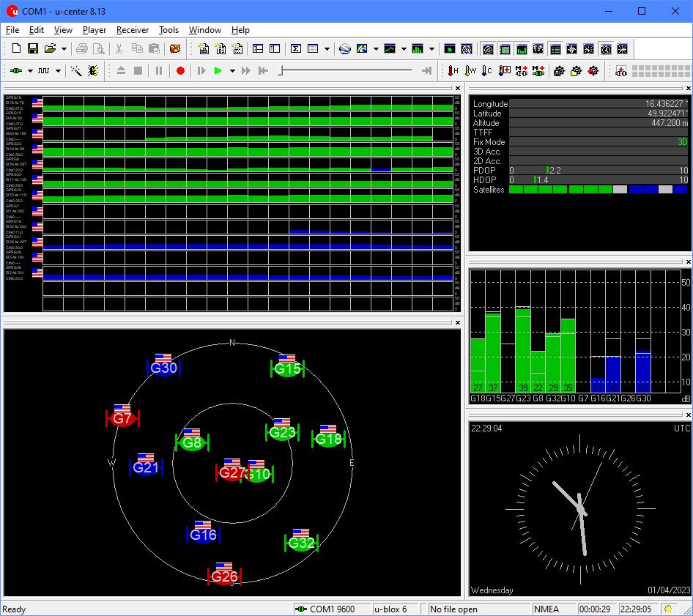Click the debug bug icon

point(93,71)
